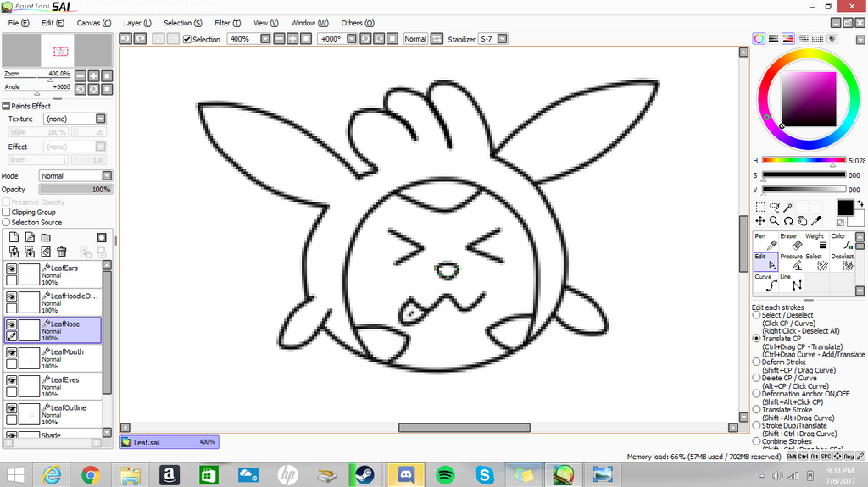Screen dimensions: 868x487
Task: Hide the LeafEars layer
Action: pos(12,268)
